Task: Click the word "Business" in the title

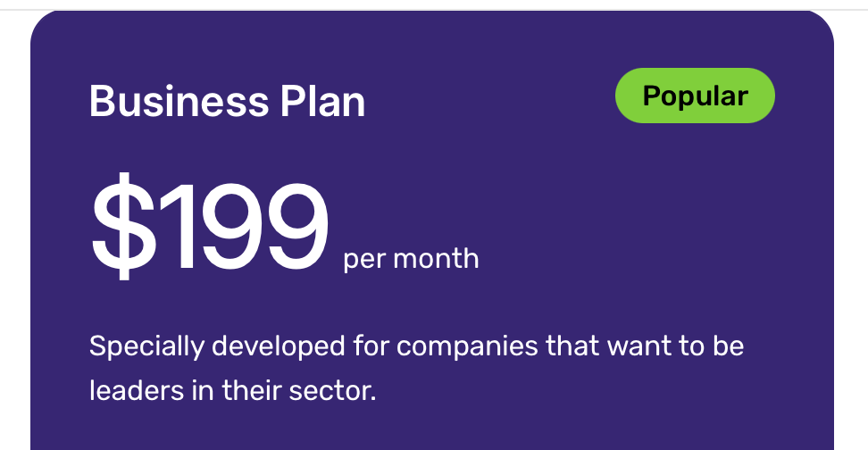Action: click(167, 102)
